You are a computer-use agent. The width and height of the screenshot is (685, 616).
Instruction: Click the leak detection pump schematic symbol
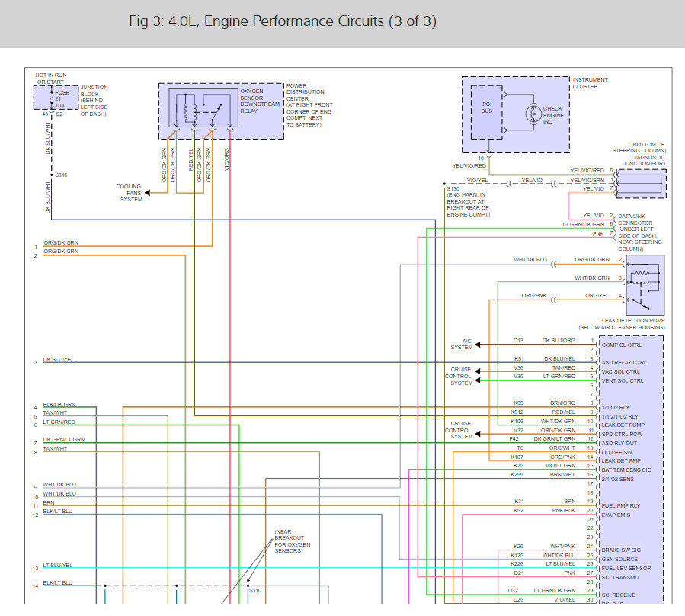point(645,285)
